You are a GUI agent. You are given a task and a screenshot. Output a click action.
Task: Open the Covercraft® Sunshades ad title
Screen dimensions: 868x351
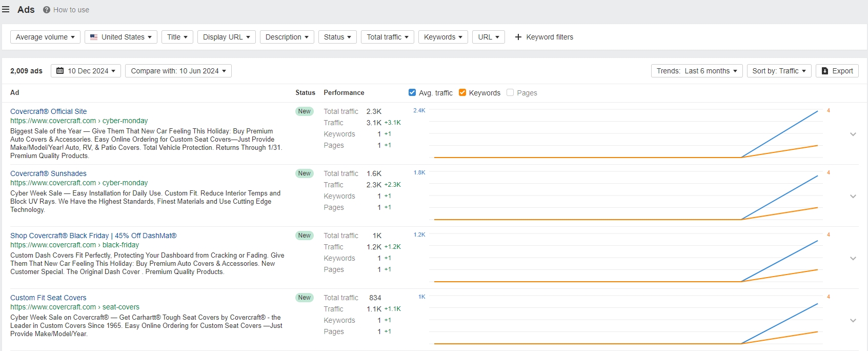tap(48, 173)
